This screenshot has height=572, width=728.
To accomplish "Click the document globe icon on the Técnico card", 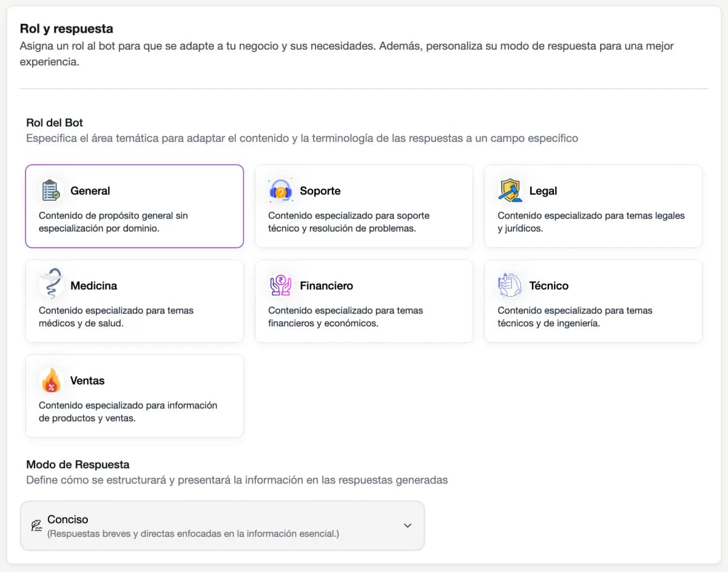I will pyautogui.click(x=510, y=285).
